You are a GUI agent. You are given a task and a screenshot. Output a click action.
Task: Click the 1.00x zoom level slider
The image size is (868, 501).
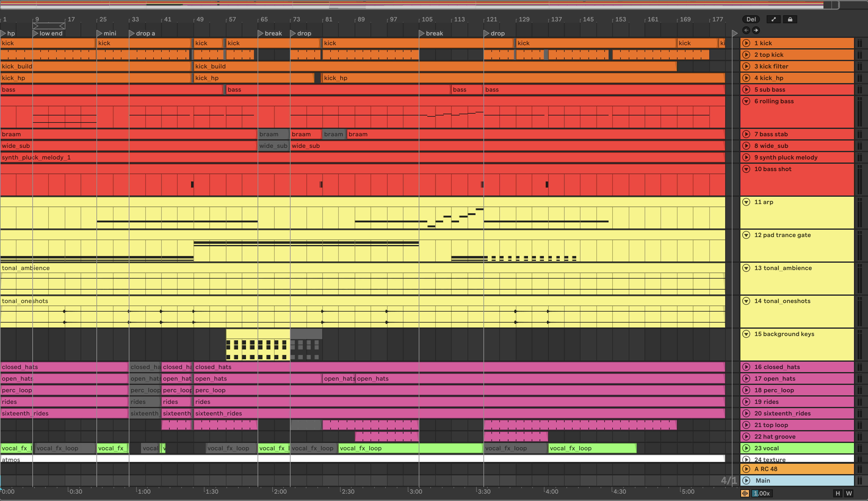point(762,493)
